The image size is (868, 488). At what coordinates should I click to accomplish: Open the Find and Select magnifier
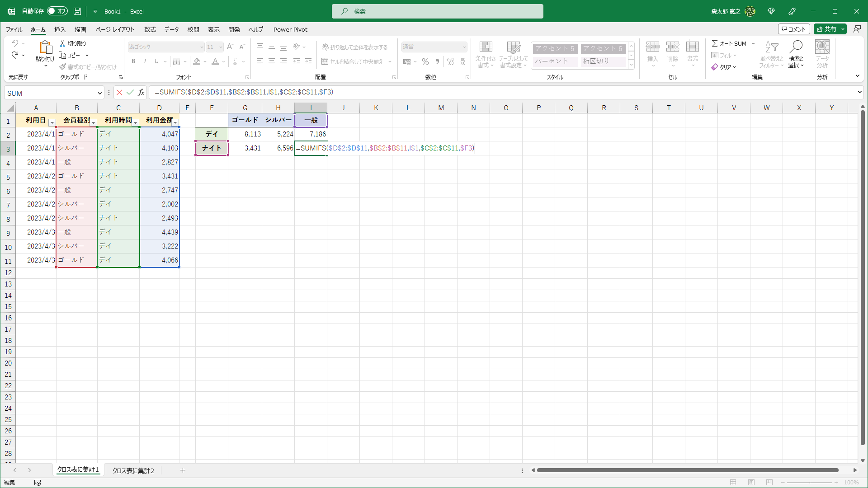pyautogui.click(x=796, y=47)
